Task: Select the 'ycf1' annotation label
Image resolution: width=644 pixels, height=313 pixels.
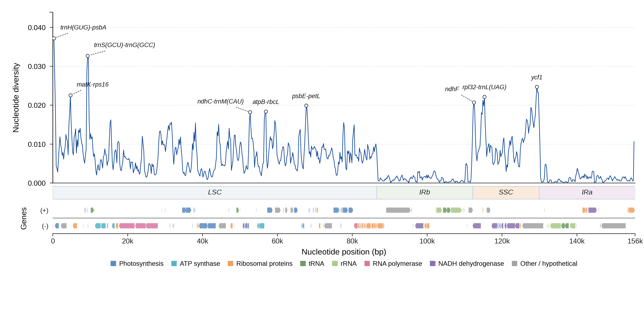Action: coord(537,77)
